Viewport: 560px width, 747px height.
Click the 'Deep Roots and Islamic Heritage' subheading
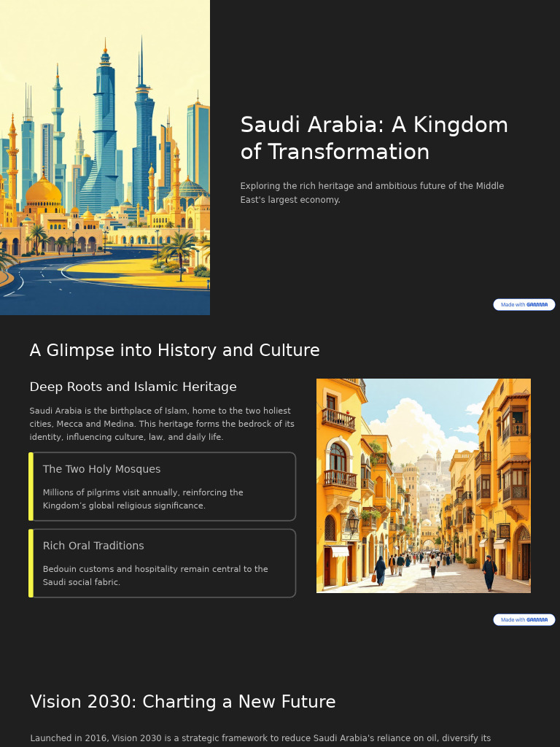point(133,387)
